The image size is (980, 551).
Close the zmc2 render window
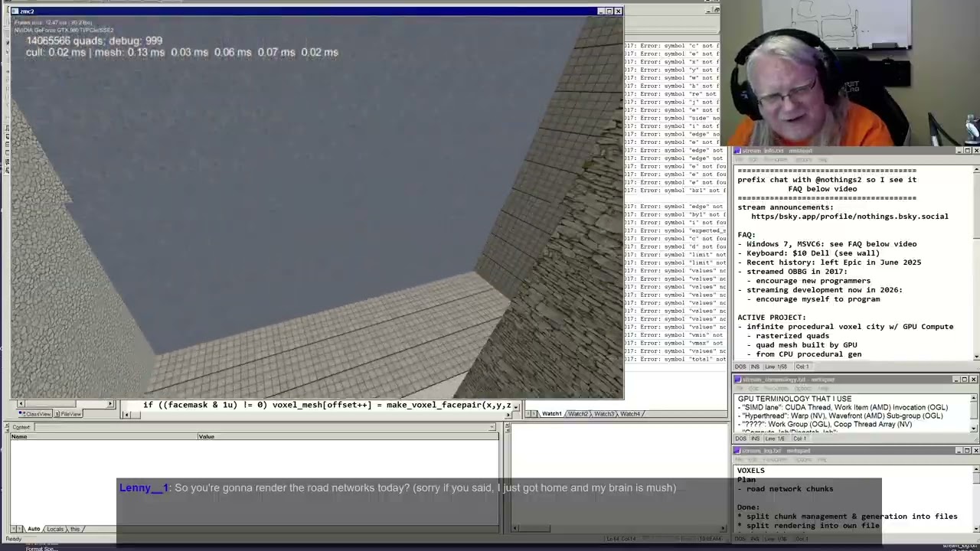click(618, 11)
